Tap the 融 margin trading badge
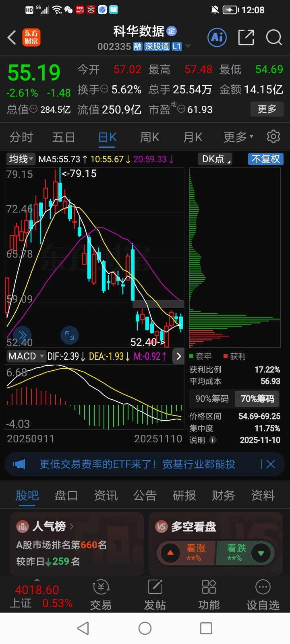 [x=138, y=47]
